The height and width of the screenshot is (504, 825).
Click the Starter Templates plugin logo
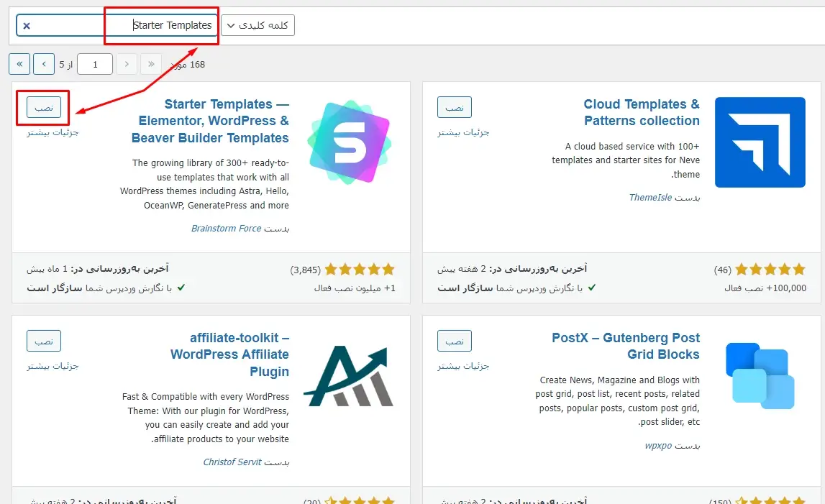click(x=350, y=142)
